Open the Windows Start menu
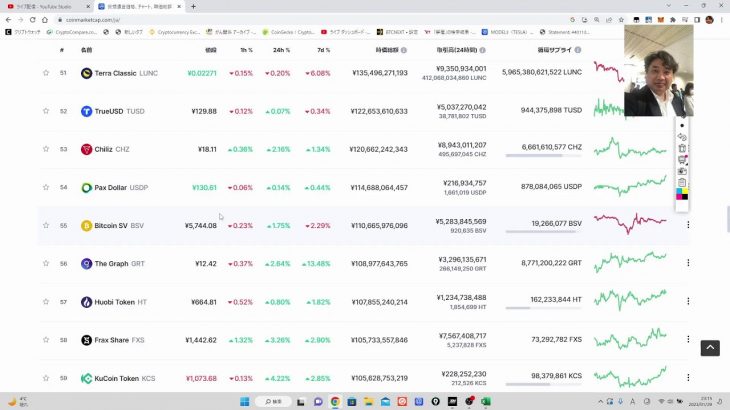Image resolution: width=730 pixels, height=410 pixels. click(244, 401)
